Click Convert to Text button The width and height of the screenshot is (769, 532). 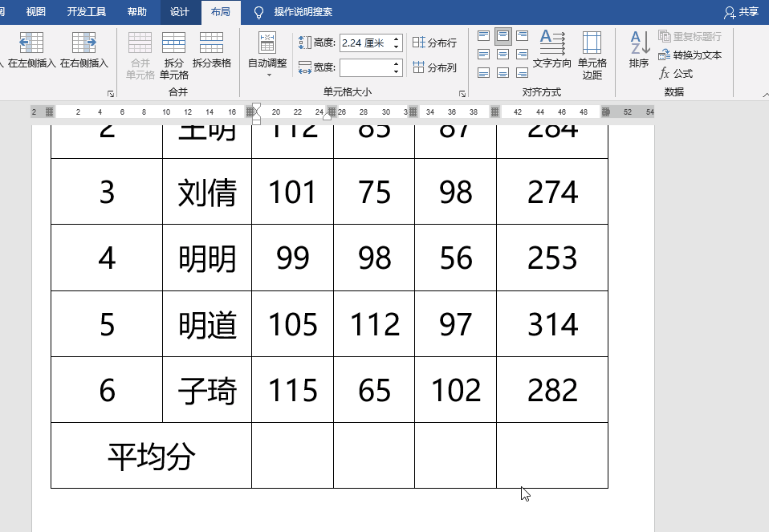pyautogui.click(x=690, y=55)
